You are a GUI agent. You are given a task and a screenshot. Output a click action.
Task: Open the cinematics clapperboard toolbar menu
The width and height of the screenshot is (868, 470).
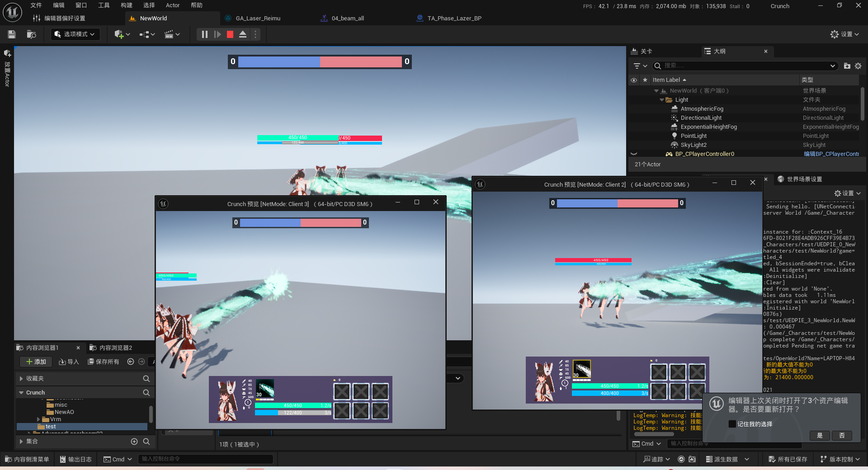[172, 34]
